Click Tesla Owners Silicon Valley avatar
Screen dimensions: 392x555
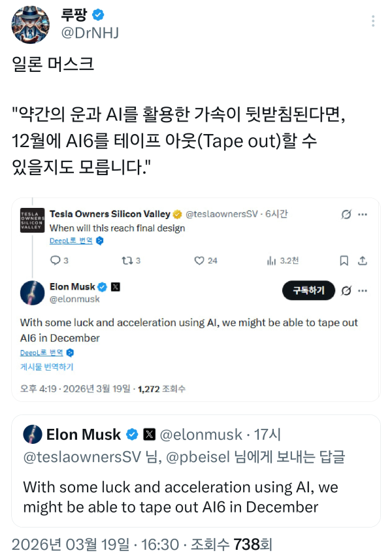[x=33, y=220]
